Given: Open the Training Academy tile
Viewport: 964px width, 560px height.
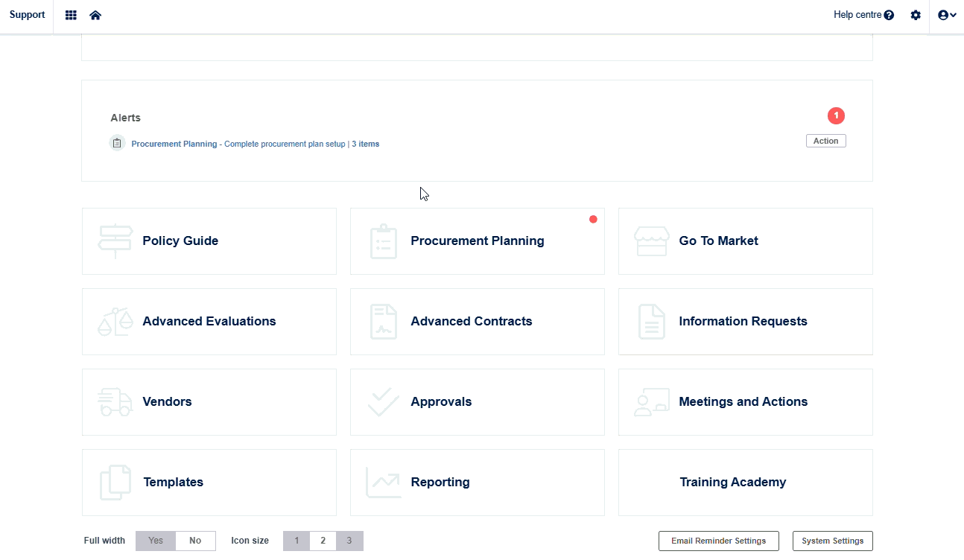Looking at the screenshot, I should [x=745, y=483].
